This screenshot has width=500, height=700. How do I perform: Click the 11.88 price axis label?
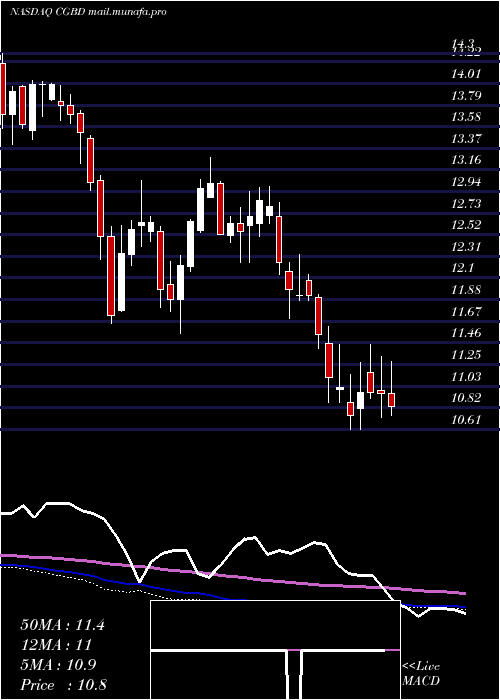(x=466, y=290)
